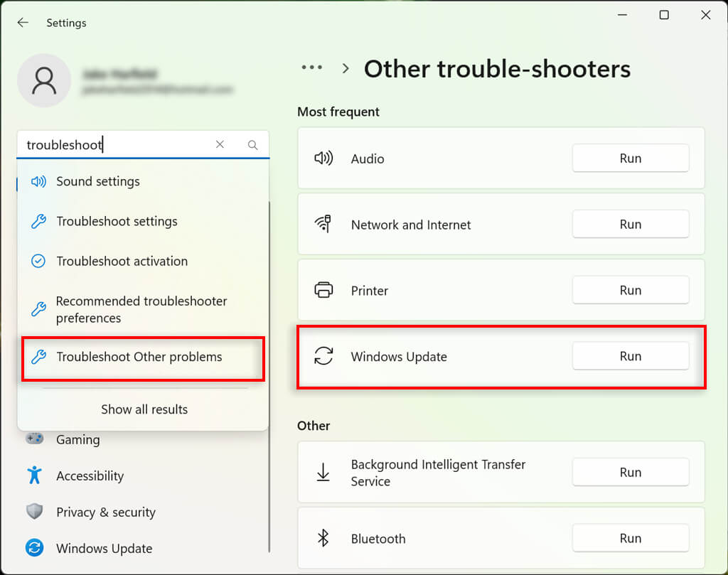Click the Sound settings speaker icon

click(38, 181)
